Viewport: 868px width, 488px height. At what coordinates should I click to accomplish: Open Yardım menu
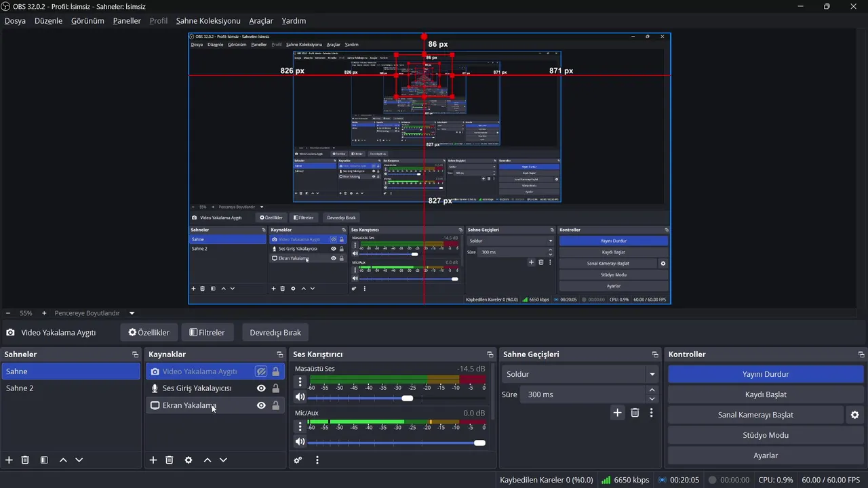pyautogui.click(x=294, y=21)
